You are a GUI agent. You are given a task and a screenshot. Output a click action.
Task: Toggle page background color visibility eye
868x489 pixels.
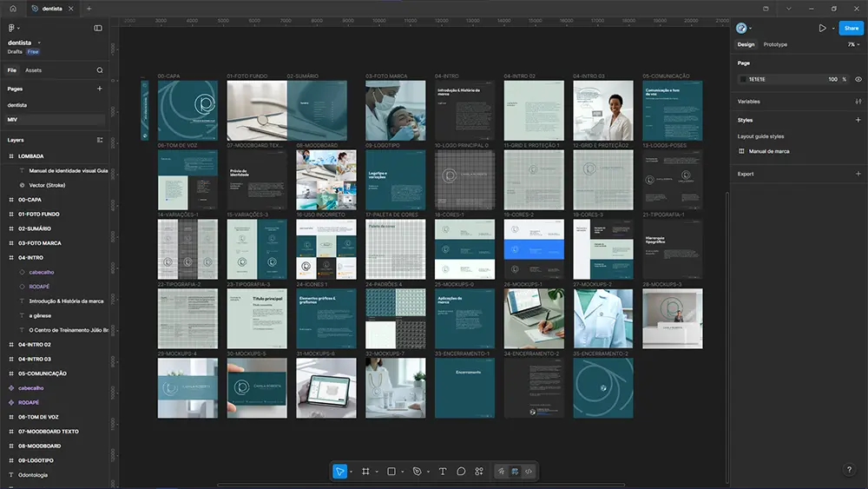(858, 79)
